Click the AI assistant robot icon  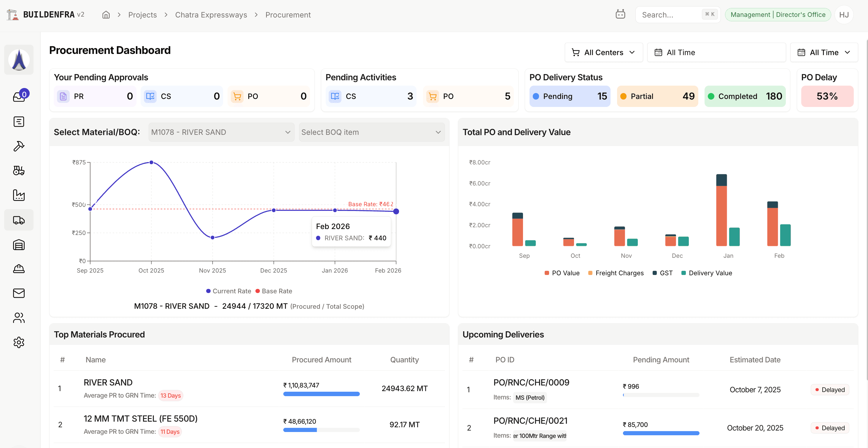point(620,14)
